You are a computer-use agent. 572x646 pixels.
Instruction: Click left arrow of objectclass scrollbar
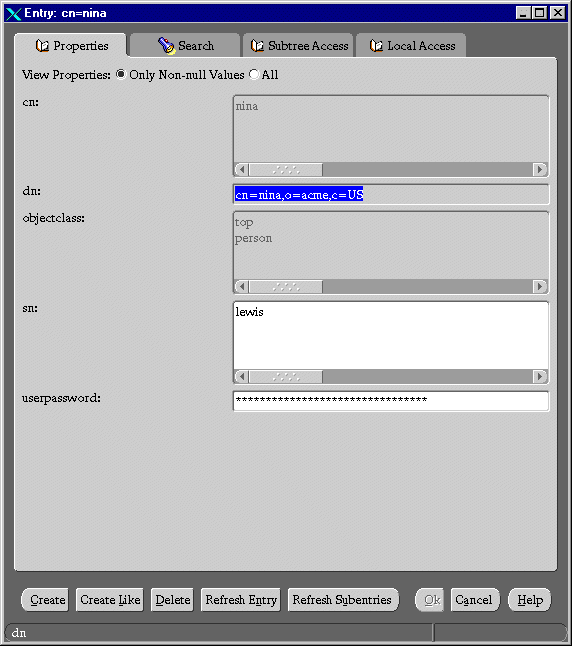click(x=242, y=286)
